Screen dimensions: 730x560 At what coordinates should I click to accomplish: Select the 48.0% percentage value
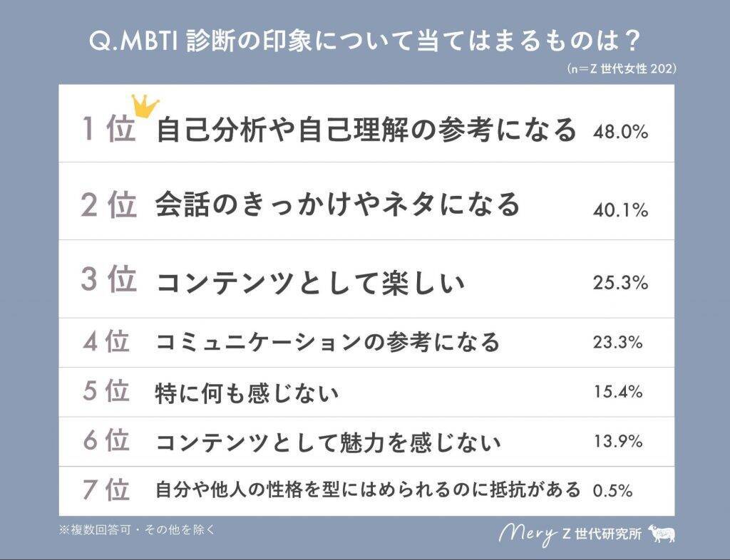(620, 132)
